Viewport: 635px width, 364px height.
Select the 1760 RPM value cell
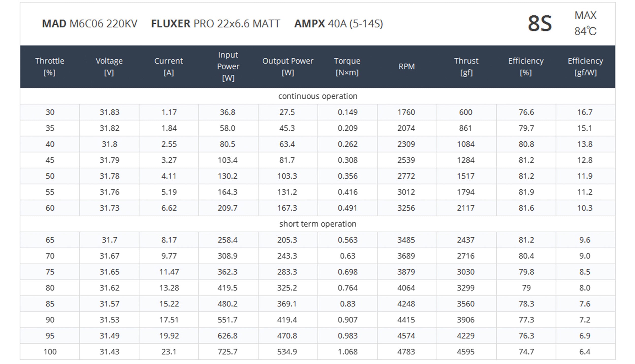click(x=406, y=112)
